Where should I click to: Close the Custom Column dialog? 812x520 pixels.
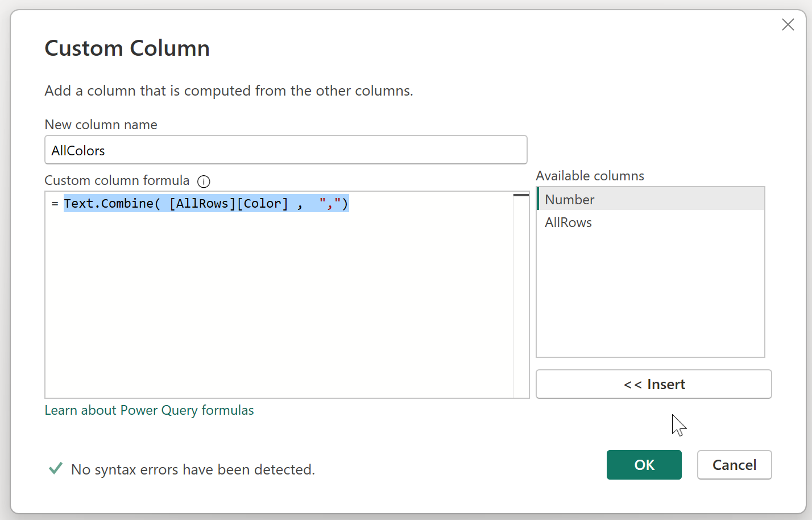pyautogui.click(x=788, y=24)
